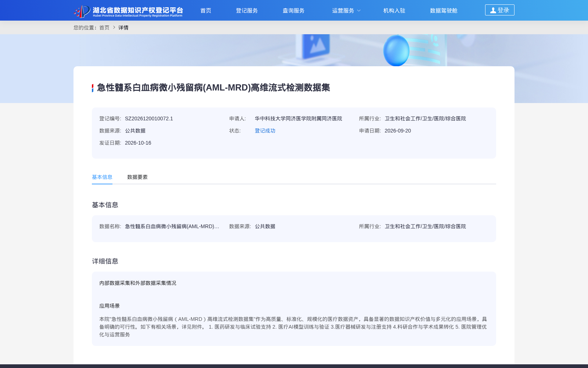Image resolution: width=588 pixels, height=368 pixels.
Task: Click application date 2026-09-20
Action: click(398, 131)
